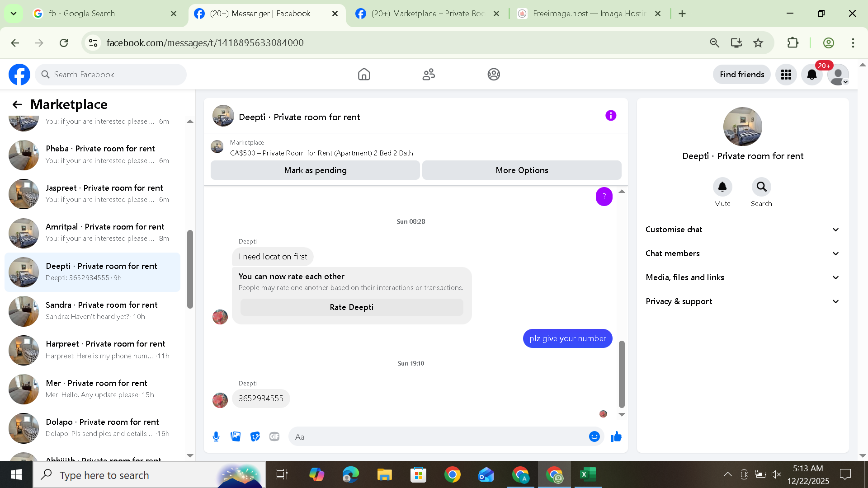This screenshot has height=488, width=868.
Task: Expand Privacy & support section
Action: (742, 301)
